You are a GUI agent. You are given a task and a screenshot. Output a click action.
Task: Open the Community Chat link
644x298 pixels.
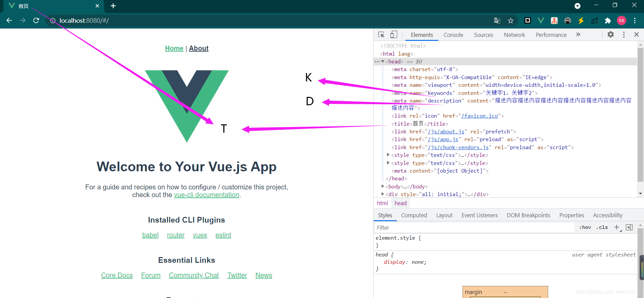[x=194, y=275]
